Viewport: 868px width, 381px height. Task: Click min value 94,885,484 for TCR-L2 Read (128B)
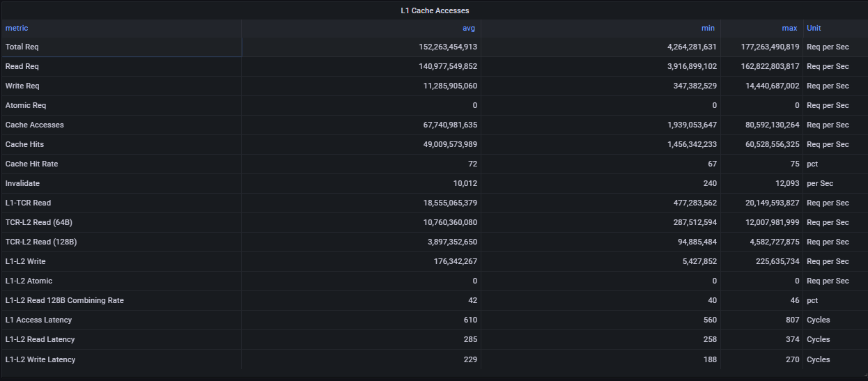tap(696, 242)
